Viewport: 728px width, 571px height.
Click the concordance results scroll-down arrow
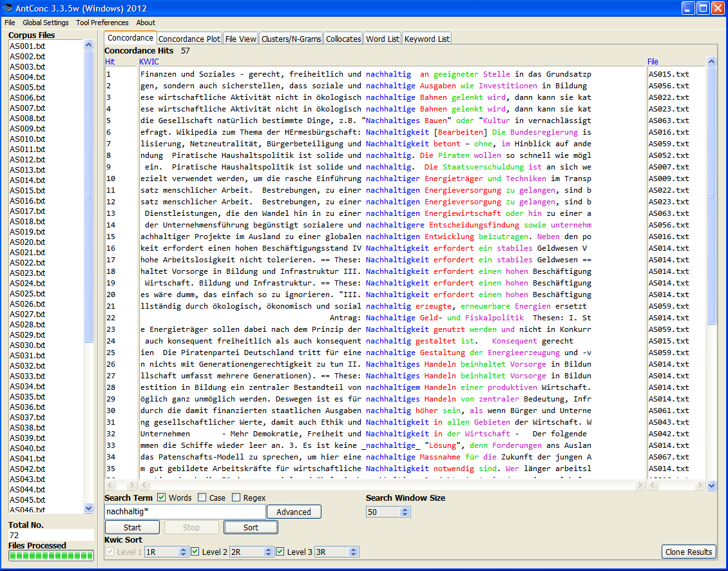tap(711, 485)
